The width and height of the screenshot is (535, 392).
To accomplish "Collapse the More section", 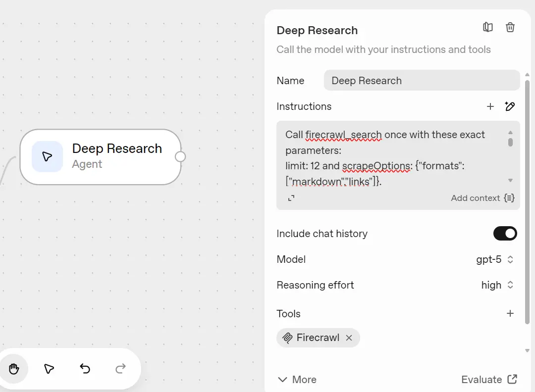I will tap(296, 379).
